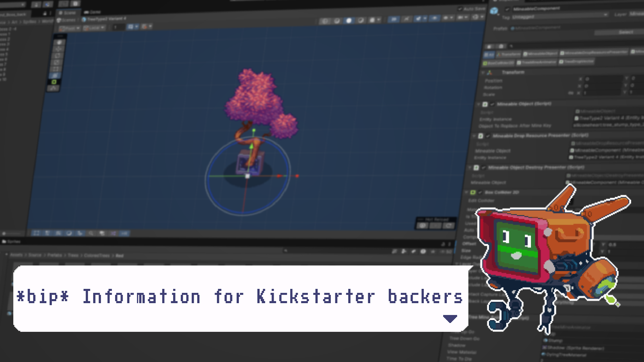
Task: Click the Sprites breadcrumb in the left panel
Action: tap(30, 22)
